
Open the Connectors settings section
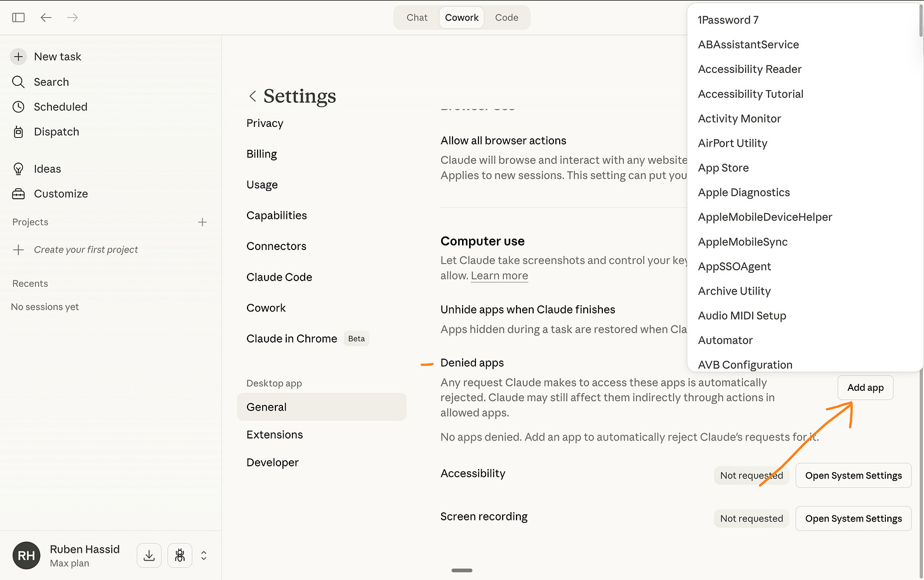click(276, 246)
